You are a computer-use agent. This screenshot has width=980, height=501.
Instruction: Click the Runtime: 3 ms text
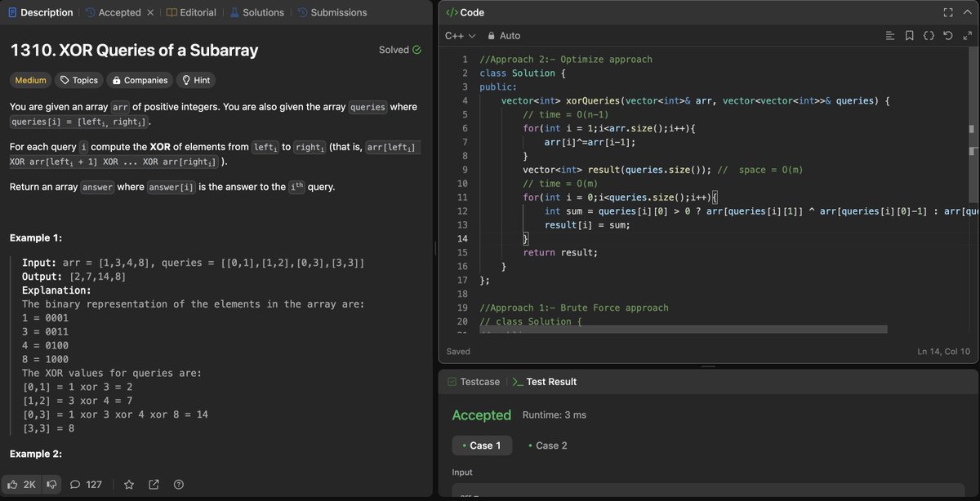tap(555, 415)
